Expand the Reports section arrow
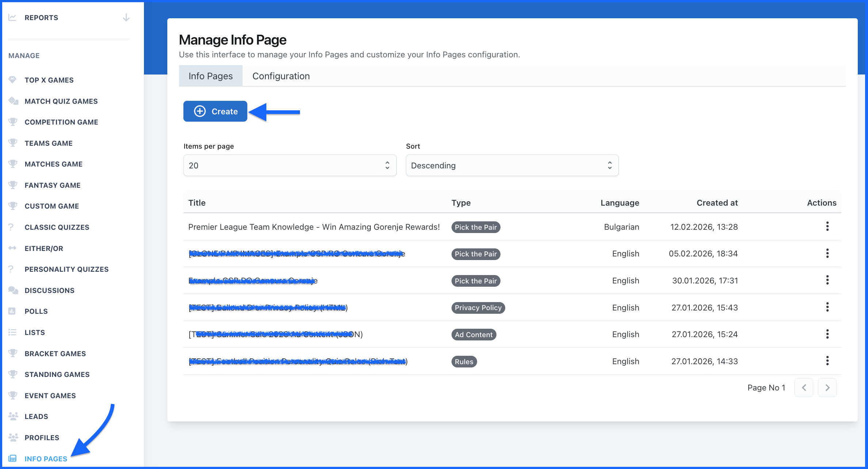Viewport: 868px width, 469px height. click(x=126, y=18)
